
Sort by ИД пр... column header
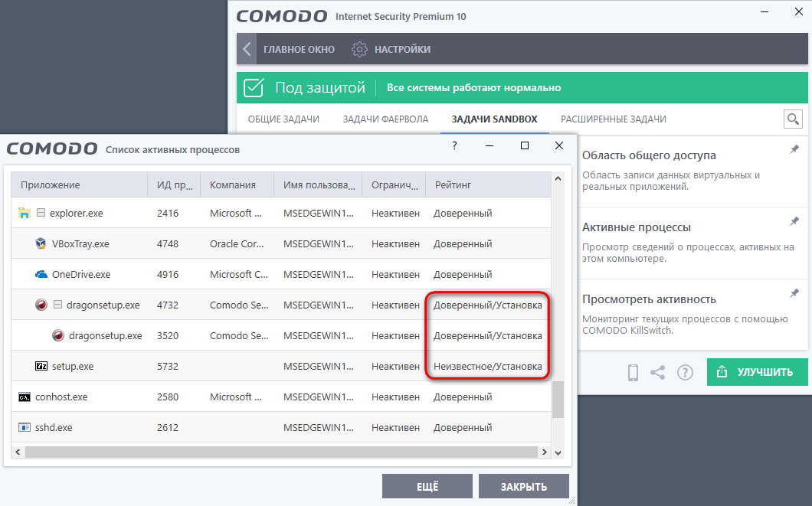[174, 184]
